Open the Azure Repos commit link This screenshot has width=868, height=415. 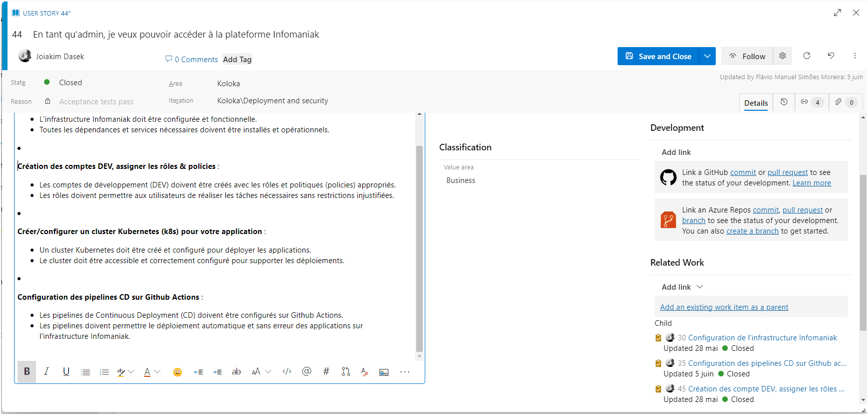click(766, 210)
